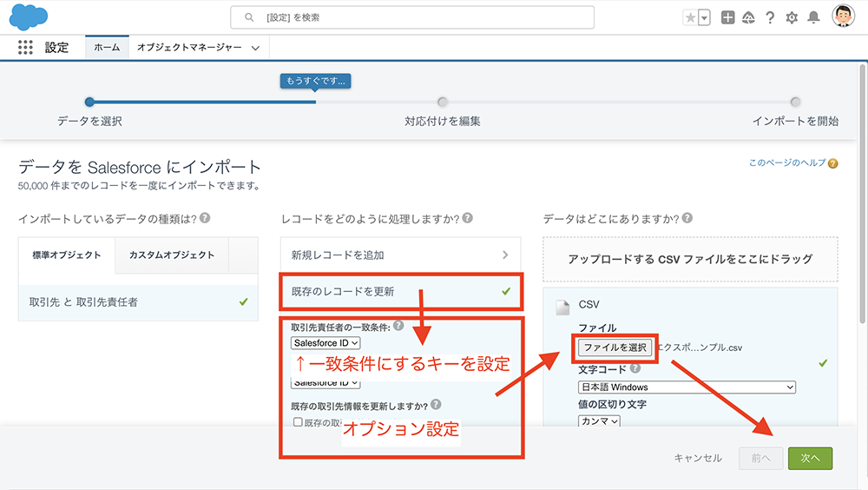
Task: Open the Salesforce ID matching dropdown
Action: point(325,343)
